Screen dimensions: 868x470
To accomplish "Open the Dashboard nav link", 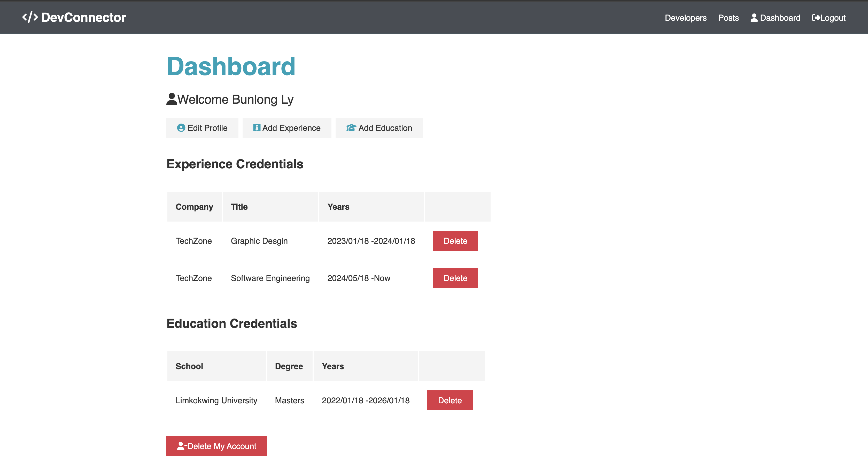I will click(x=780, y=18).
